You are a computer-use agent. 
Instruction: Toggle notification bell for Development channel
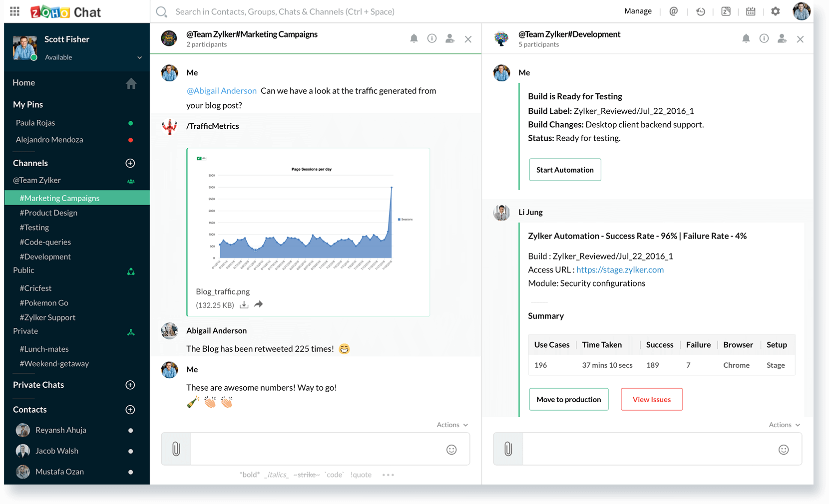click(746, 38)
